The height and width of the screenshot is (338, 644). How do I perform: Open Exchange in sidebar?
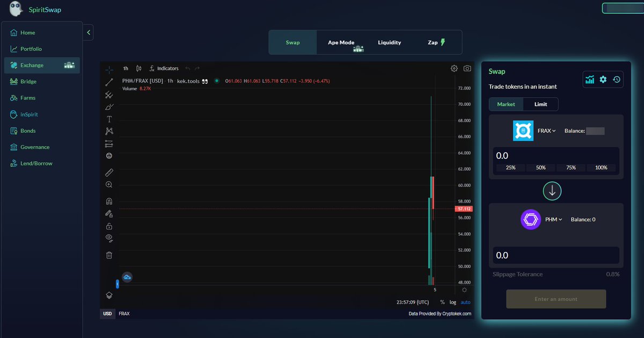click(42, 65)
